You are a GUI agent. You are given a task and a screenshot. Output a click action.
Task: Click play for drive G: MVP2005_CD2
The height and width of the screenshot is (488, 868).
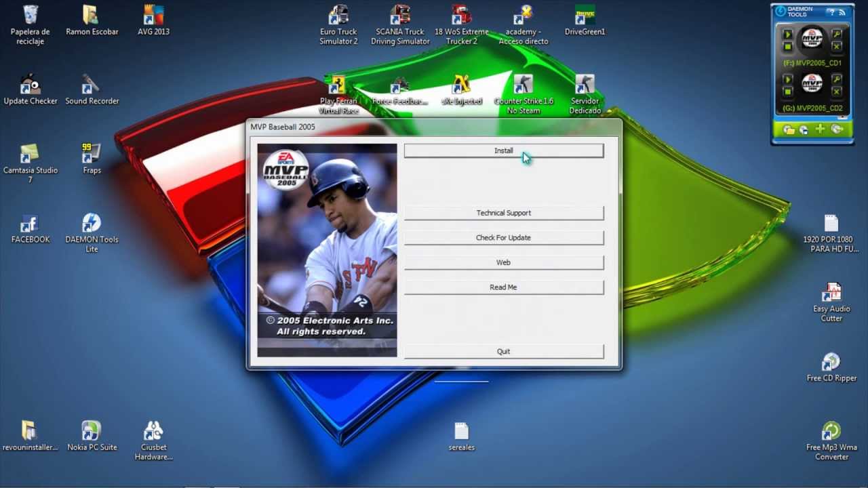point(787,79)
